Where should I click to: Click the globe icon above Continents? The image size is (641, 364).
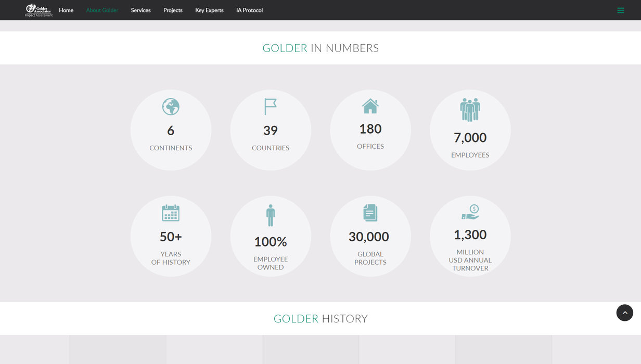[x=171, y=107]
